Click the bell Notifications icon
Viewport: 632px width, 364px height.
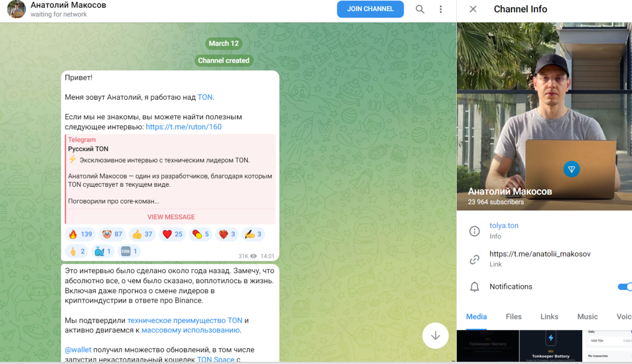[474, 287]
